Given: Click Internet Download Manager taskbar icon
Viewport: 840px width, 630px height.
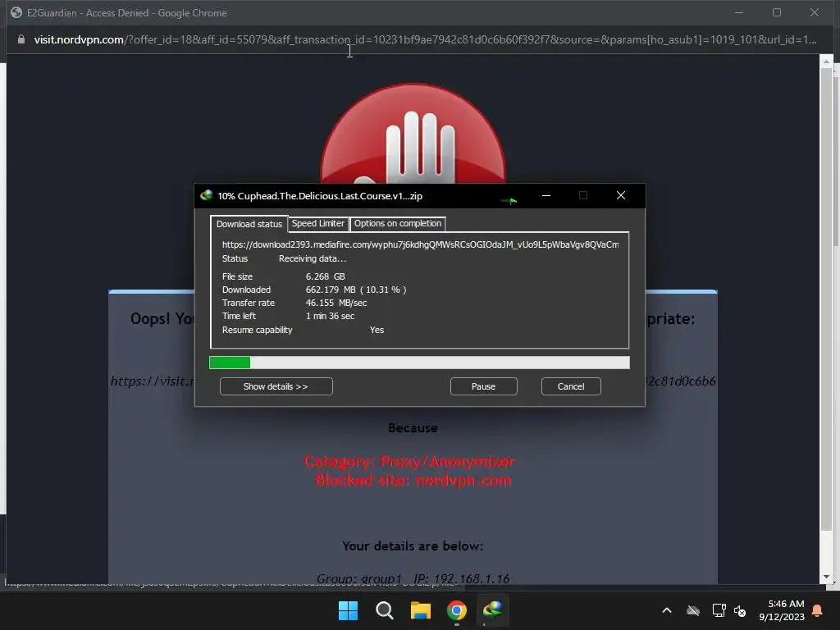Looking at the screenshot, I should click(x=492, y=610).
